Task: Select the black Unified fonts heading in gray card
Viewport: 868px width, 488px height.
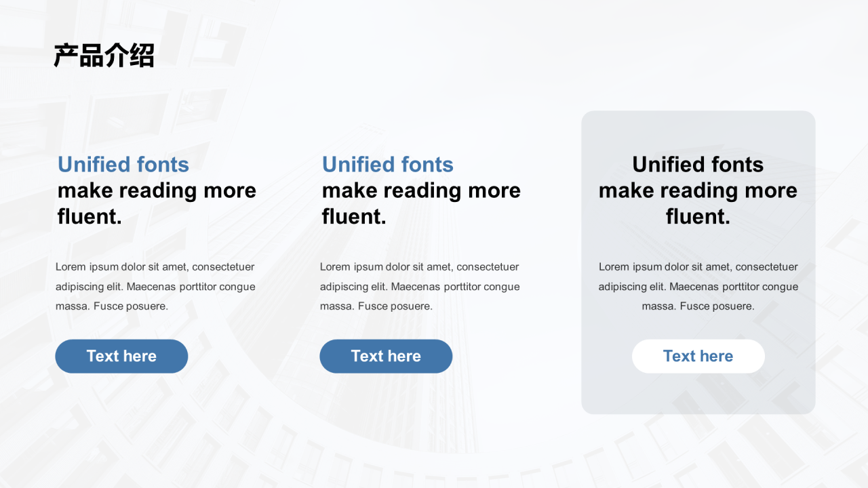Action: point(698,165)
